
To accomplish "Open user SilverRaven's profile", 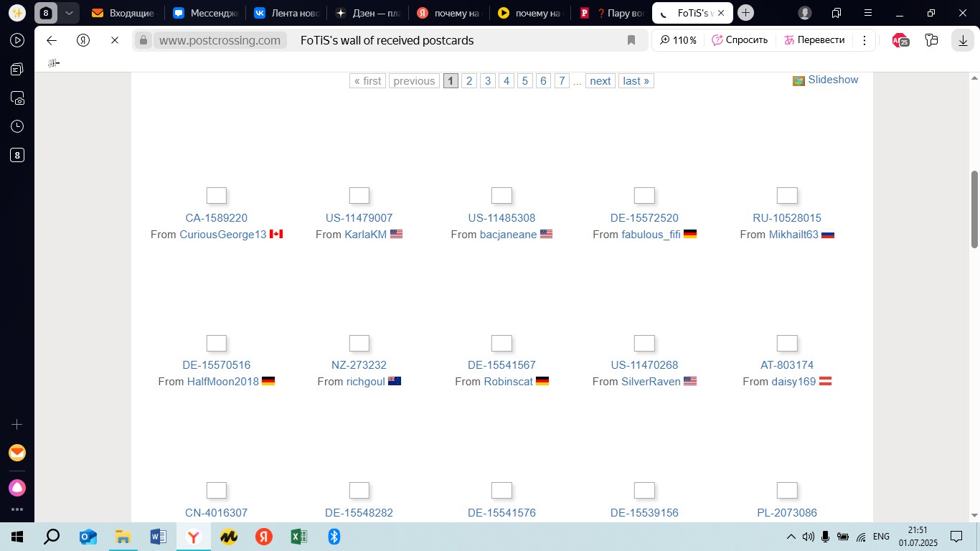I will (x=651, y=382).
